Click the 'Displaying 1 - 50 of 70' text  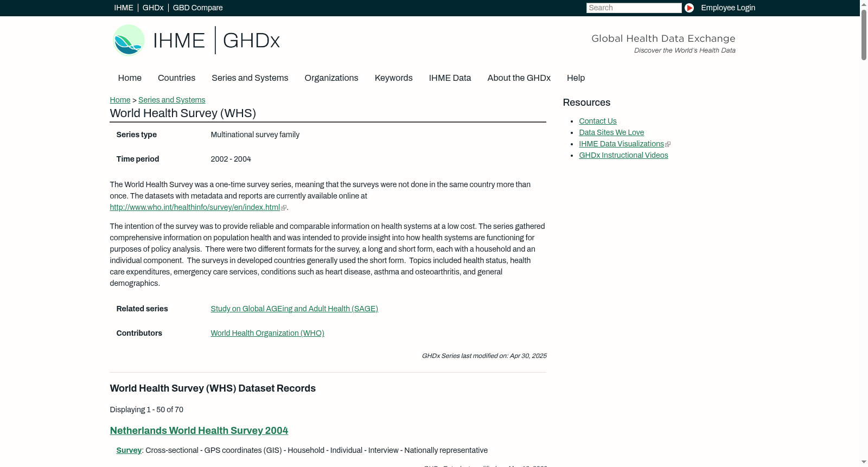(x=146, y=410)
